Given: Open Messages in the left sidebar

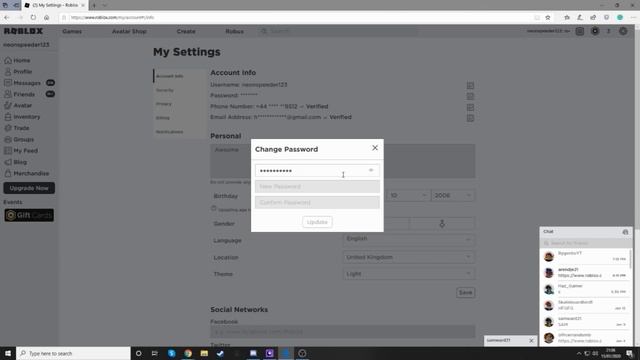Looking at the screenshot, I should click(x=29, y=83).
